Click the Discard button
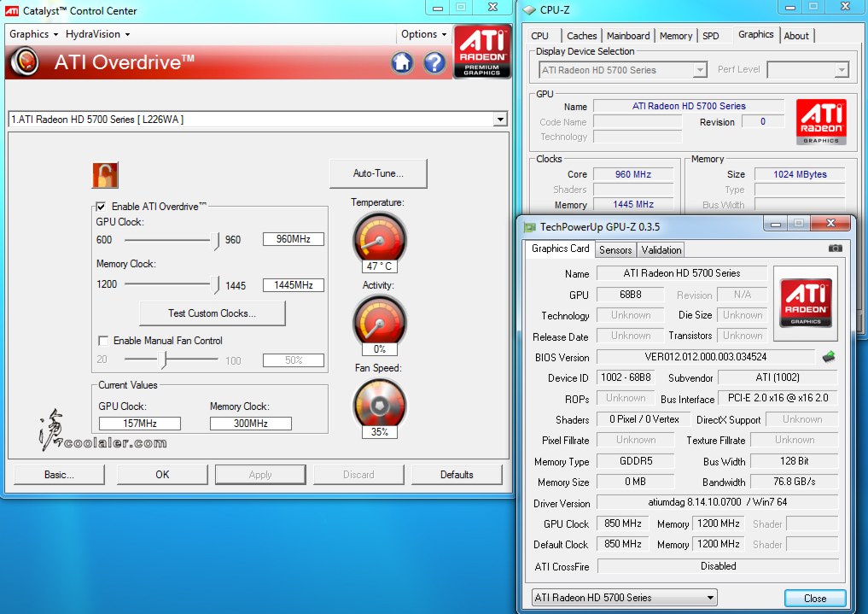Viewport: 868px width, 614px height. tap(358, 475)
